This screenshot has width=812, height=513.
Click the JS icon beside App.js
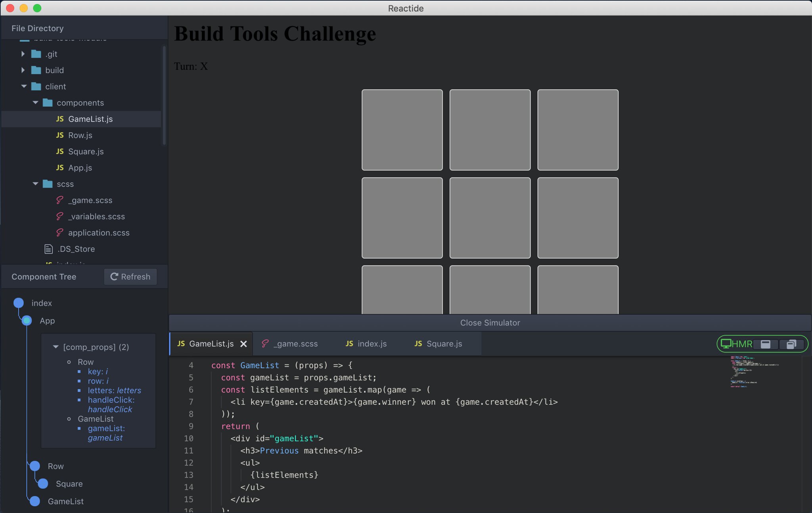[60, 168]
